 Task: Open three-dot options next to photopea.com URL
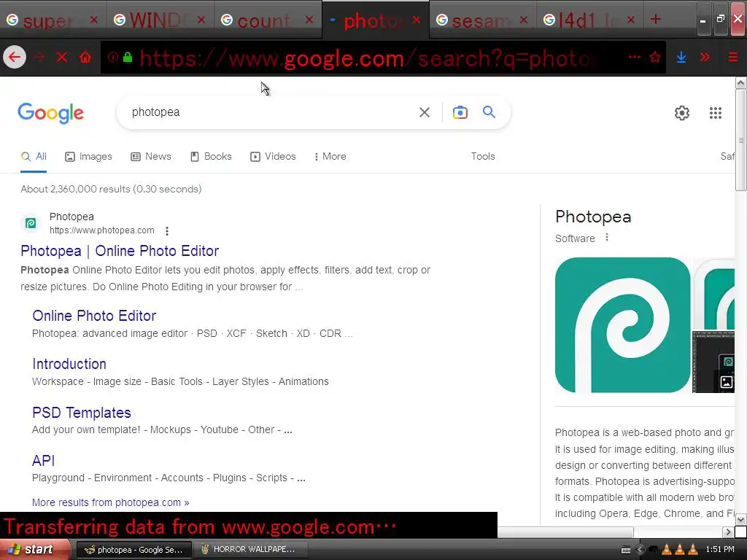click(167, 231)
